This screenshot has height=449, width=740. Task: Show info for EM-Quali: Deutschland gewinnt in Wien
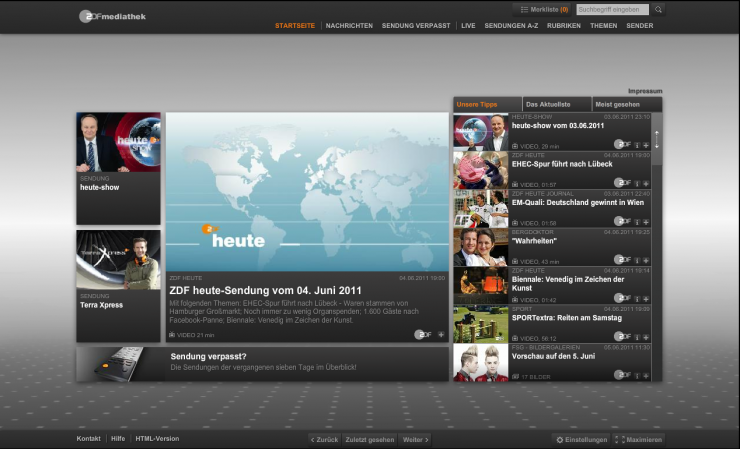point(637,222)
